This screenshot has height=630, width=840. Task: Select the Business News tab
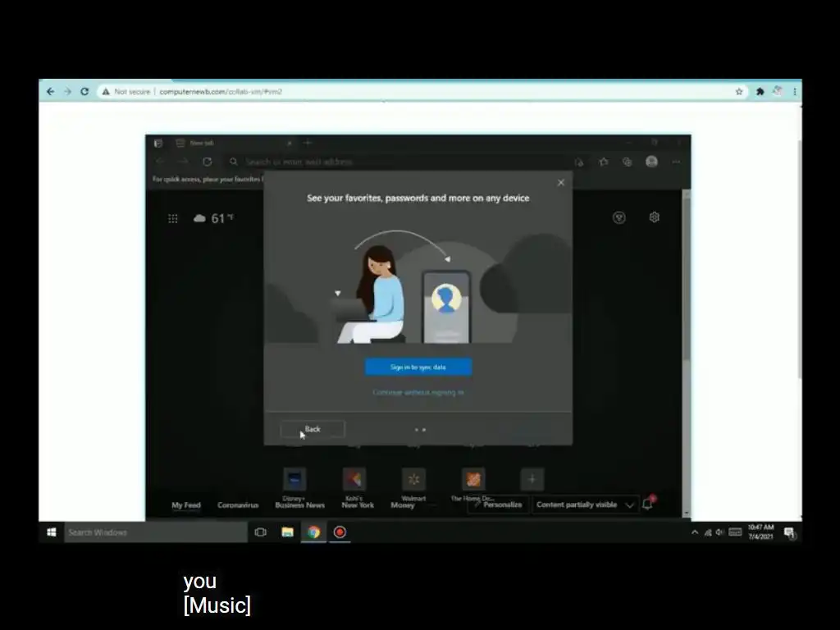tap(300, 505)
